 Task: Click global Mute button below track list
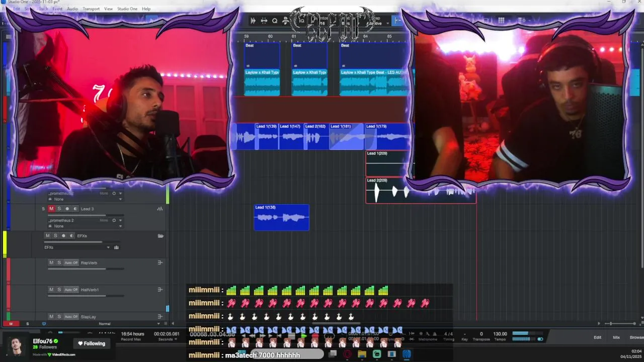11,324
